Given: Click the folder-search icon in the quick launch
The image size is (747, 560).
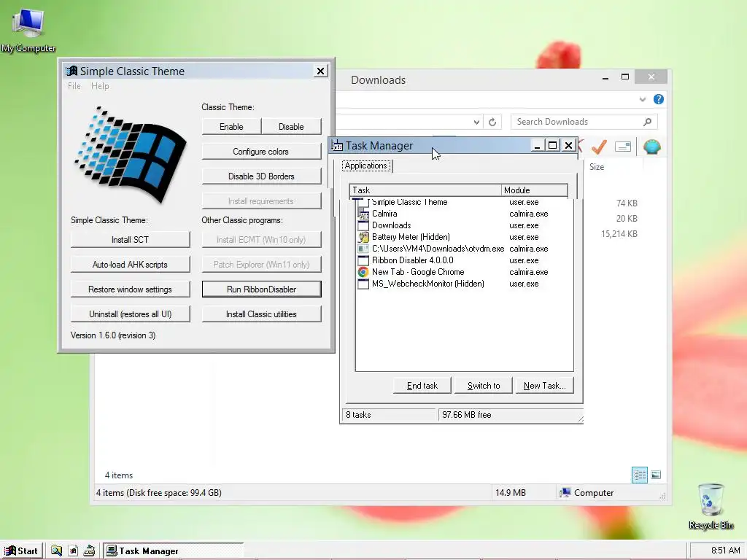Looking at the screenshot, I should coord(56,551).
